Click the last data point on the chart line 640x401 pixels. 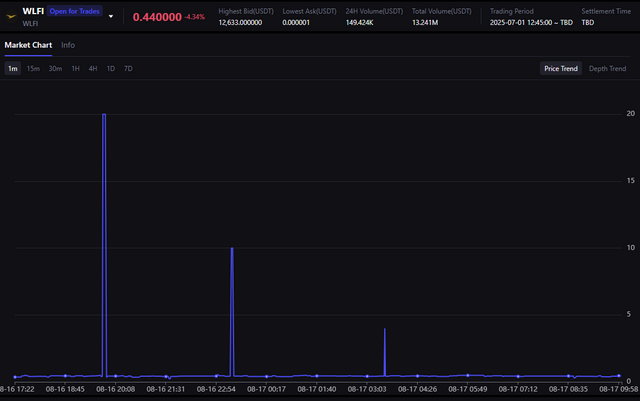tap(619, 376)
